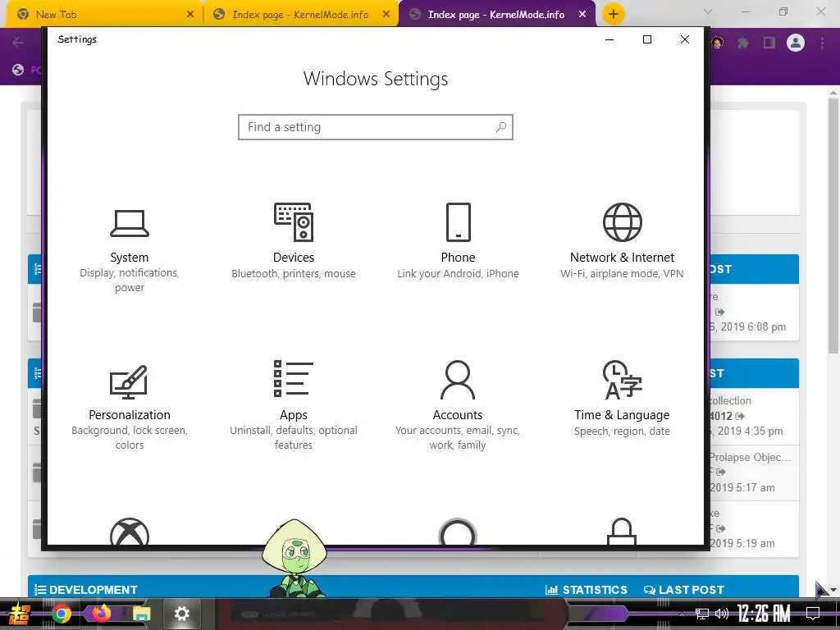Open the Time & Language icon

click(x=622, y=380)
